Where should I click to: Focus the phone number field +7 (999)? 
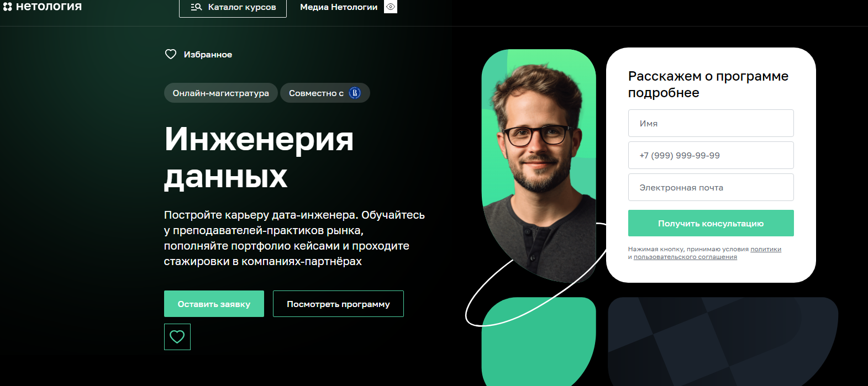[711, 155]
